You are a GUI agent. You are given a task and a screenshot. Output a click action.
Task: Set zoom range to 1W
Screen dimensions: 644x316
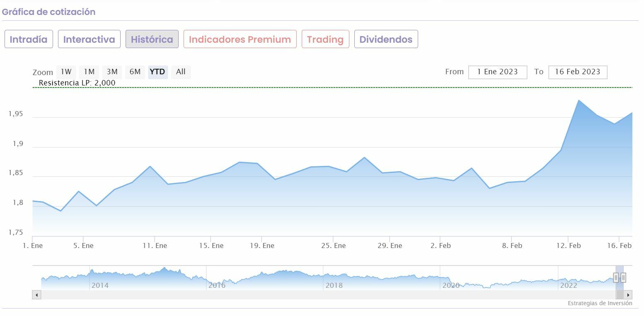[66, 72]
